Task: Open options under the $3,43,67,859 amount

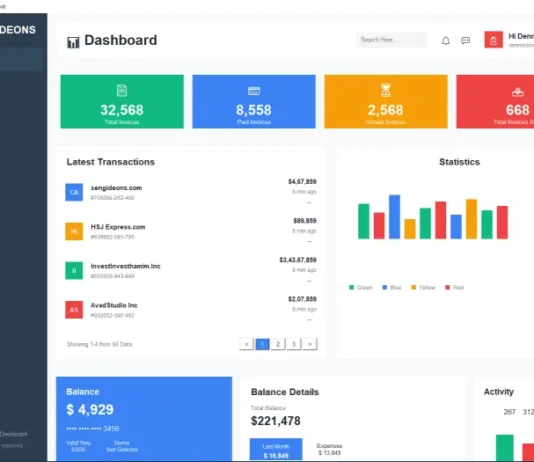Action: point(309,281)
